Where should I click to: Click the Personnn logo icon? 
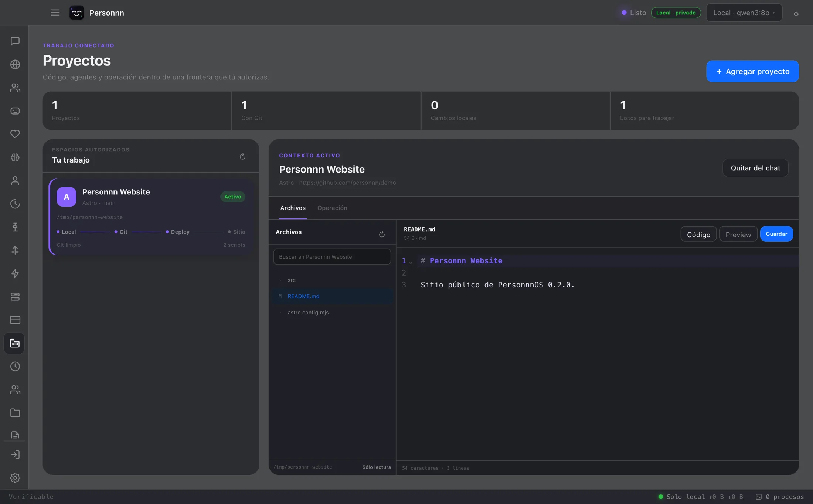(x=76, y=13)
